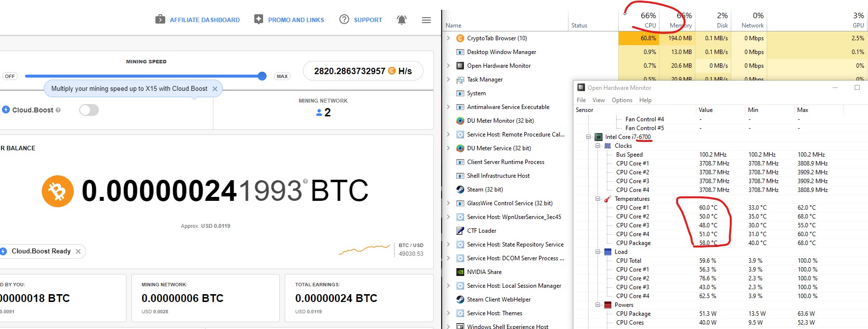Set mining speed to MAX
868x329 pixels.
click(x=282, y=76)
